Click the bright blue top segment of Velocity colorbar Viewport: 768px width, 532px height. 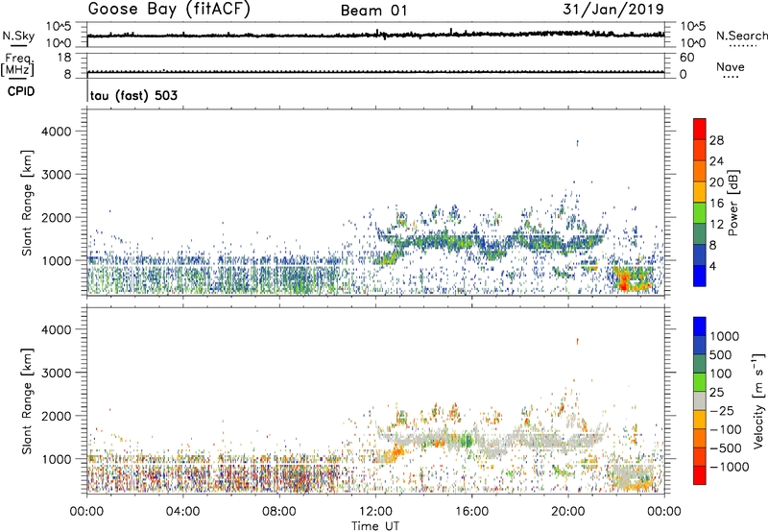(x=700, y=326)
